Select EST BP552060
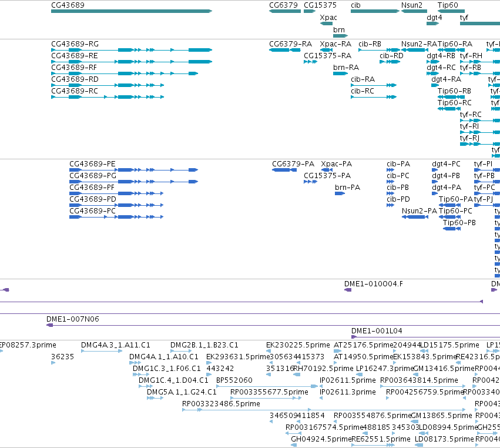500x448 pixels. click(267, 386)
